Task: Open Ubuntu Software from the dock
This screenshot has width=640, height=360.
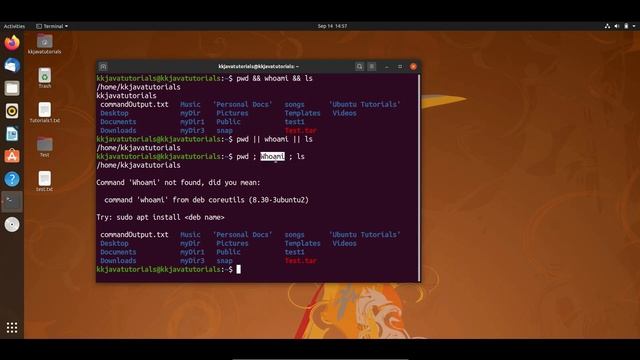Action: coord(12,156)
